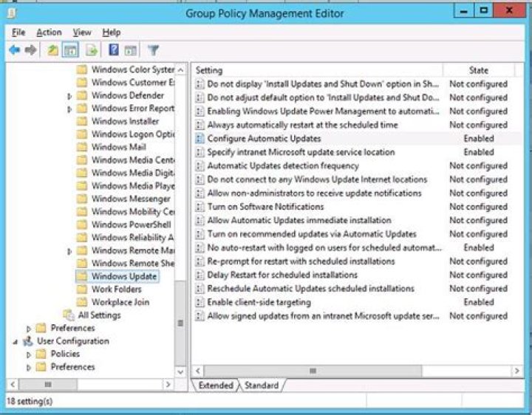
Task: Select 'Specify intranet Microsoft update service location'
Action: click(x=301, y=152)
